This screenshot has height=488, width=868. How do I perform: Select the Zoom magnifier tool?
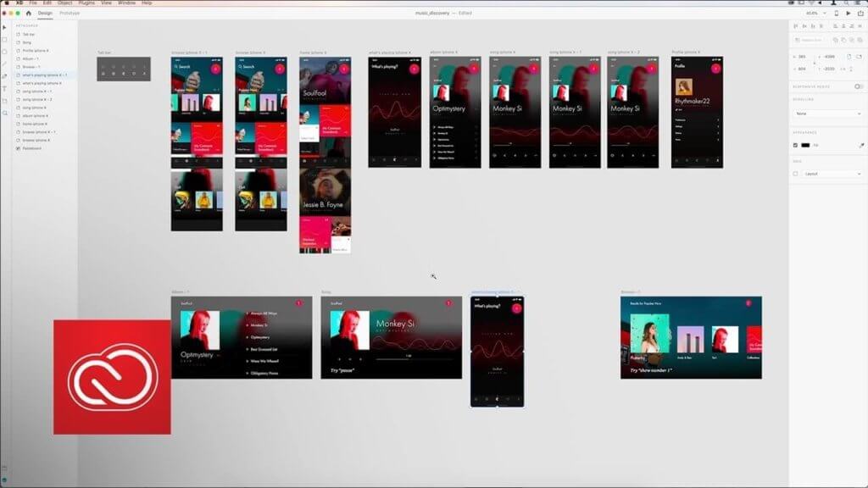click(4, 113)
